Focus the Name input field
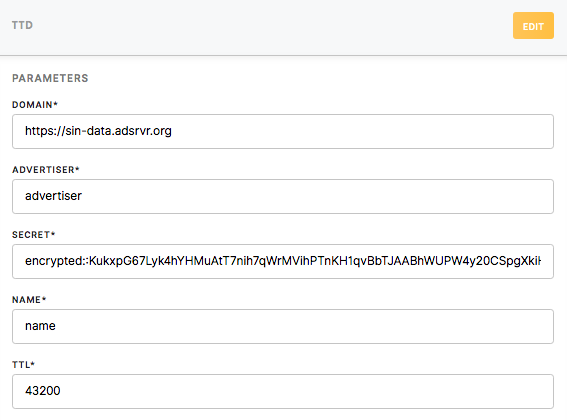 pos(283,326)
